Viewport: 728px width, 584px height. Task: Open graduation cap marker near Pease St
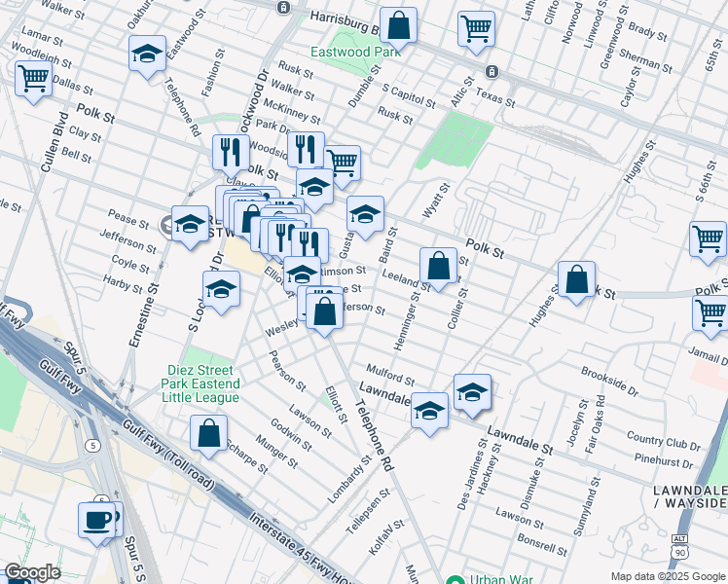(191, 223)
